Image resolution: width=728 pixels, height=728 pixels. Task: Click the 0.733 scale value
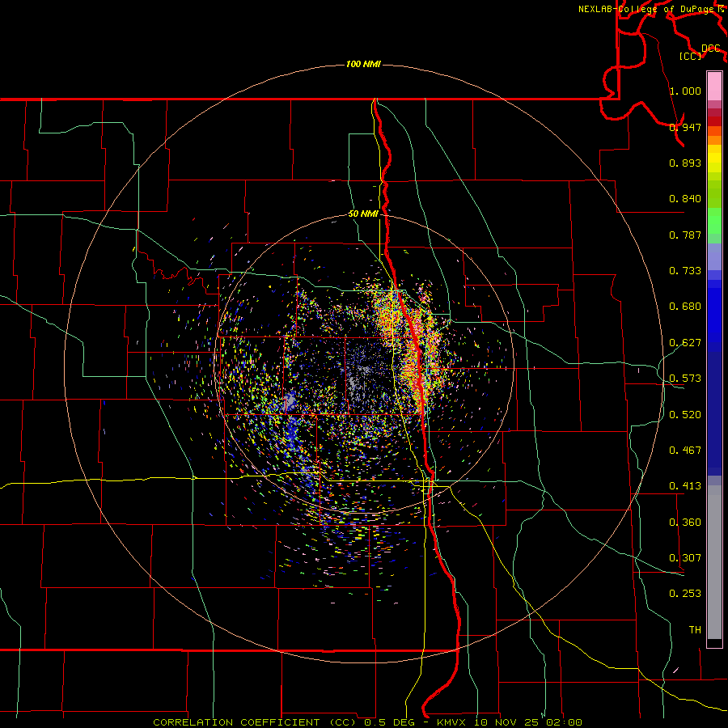685,270
